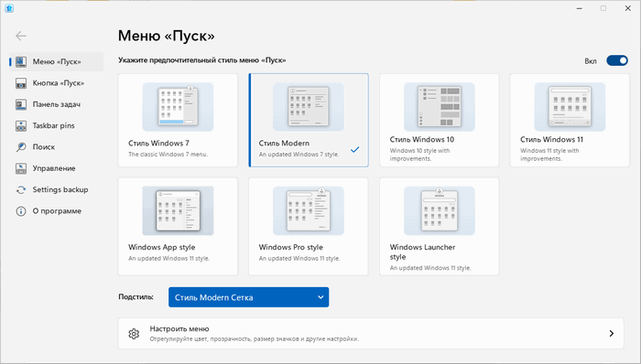Click 'An updated Windows 7 style.' description

pyautogui.click(x=299, y=155)
